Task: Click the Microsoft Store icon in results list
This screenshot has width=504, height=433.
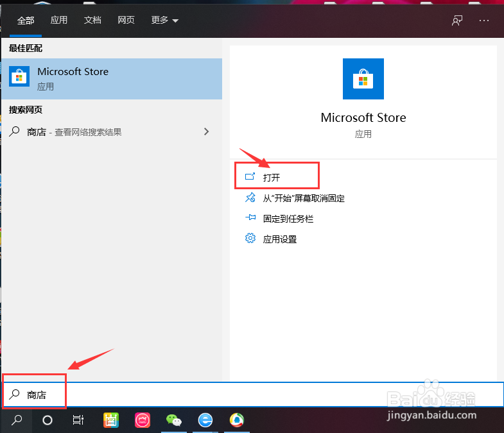Action: (x=19, y=76)
